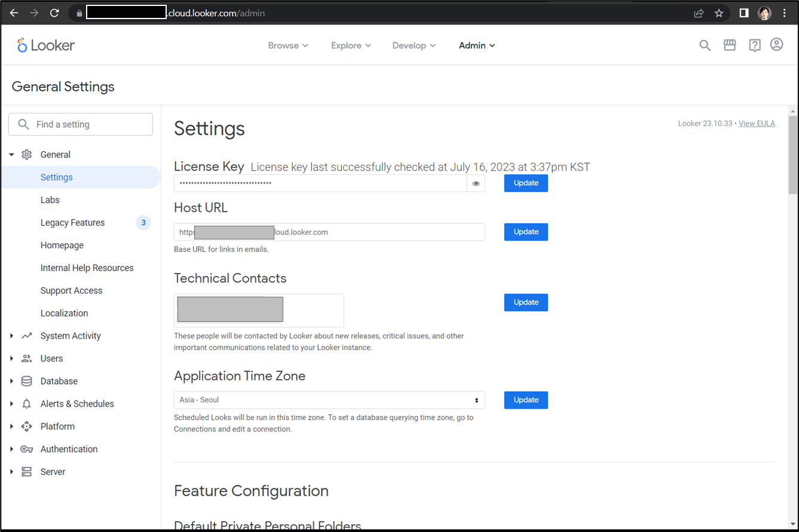
Task: Click the License Key input field
Action: pos(320,183)
